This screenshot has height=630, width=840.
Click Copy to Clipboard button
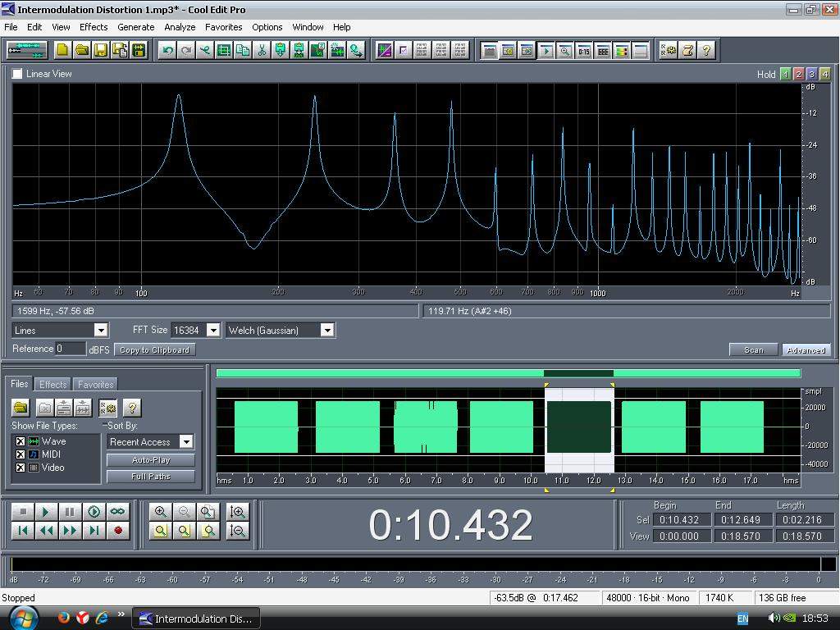point(155,349)
